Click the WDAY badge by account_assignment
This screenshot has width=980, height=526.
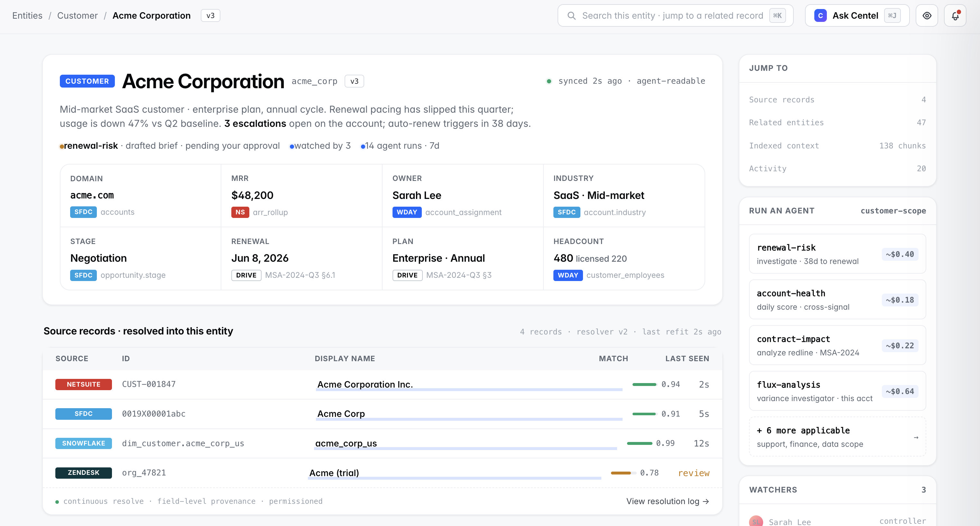point(407,212)
